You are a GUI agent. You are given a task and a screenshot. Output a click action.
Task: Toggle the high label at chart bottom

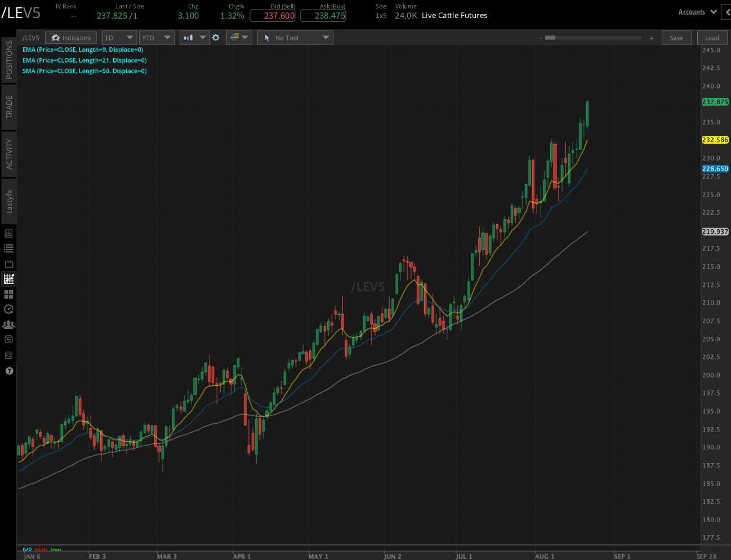point(41,549)
